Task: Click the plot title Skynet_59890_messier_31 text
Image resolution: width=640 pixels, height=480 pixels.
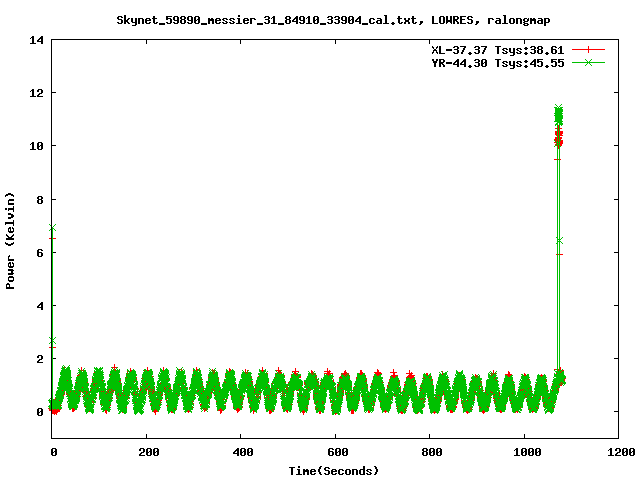Action: (x=333, y=20)
